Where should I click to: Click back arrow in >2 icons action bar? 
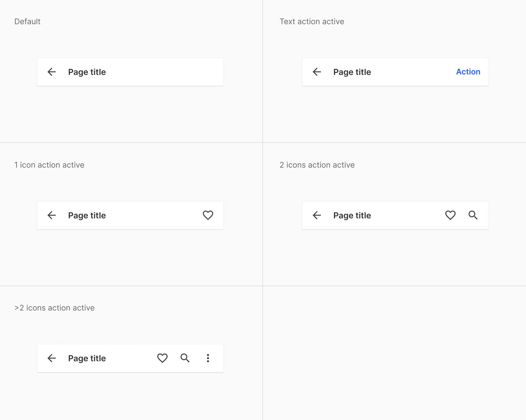52,358
